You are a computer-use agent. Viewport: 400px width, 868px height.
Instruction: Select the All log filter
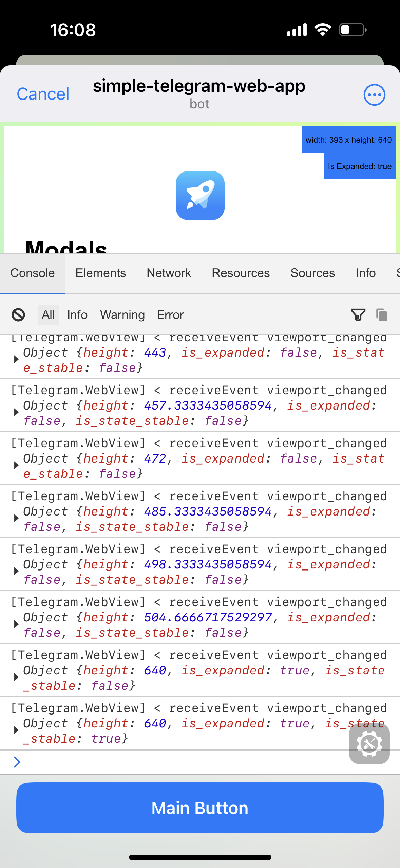pyautogui.click(x=48, y=315)
